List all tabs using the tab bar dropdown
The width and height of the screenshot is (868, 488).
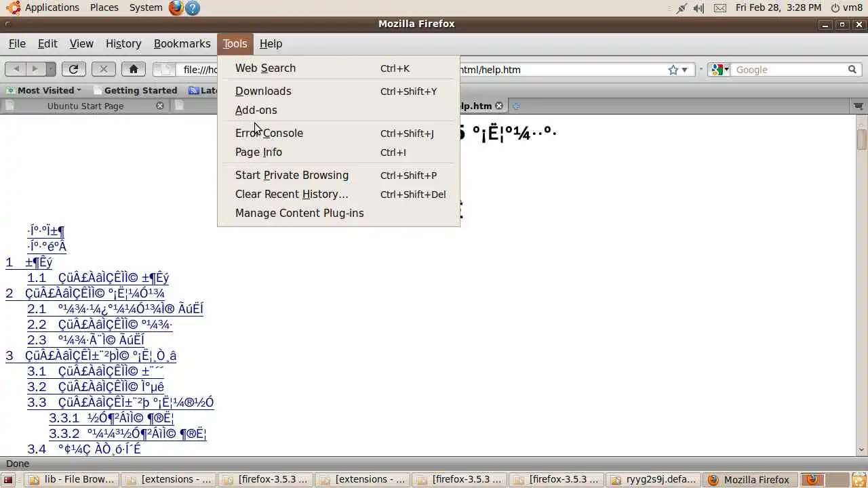[859, 106]
